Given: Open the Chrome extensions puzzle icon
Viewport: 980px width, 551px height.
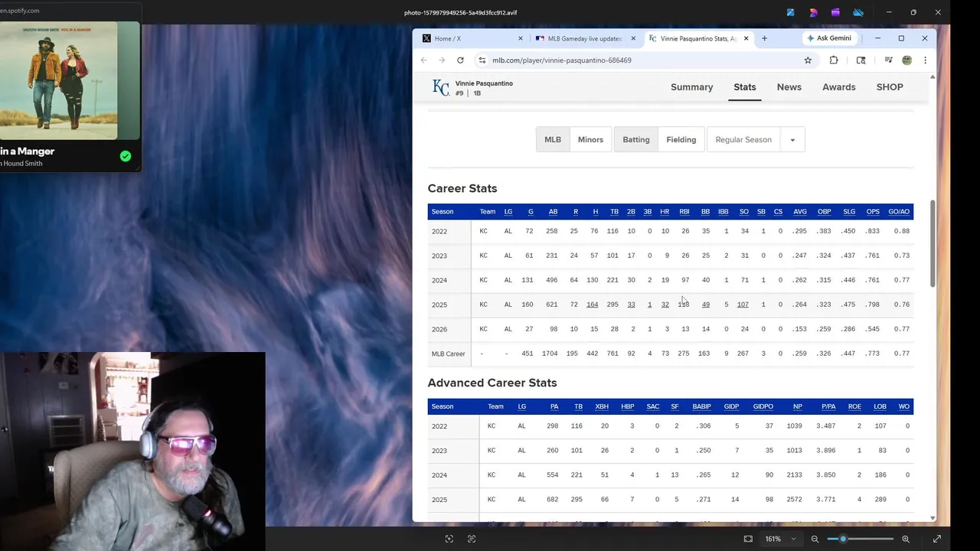Looking at the screenshot, I should pos(834,60).
